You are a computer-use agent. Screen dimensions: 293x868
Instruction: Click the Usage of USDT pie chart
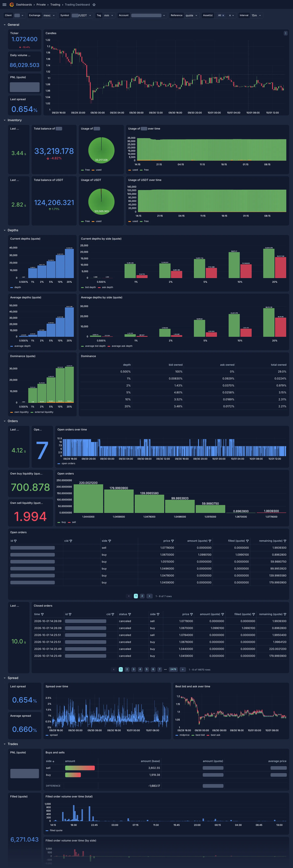coord(101,202)
